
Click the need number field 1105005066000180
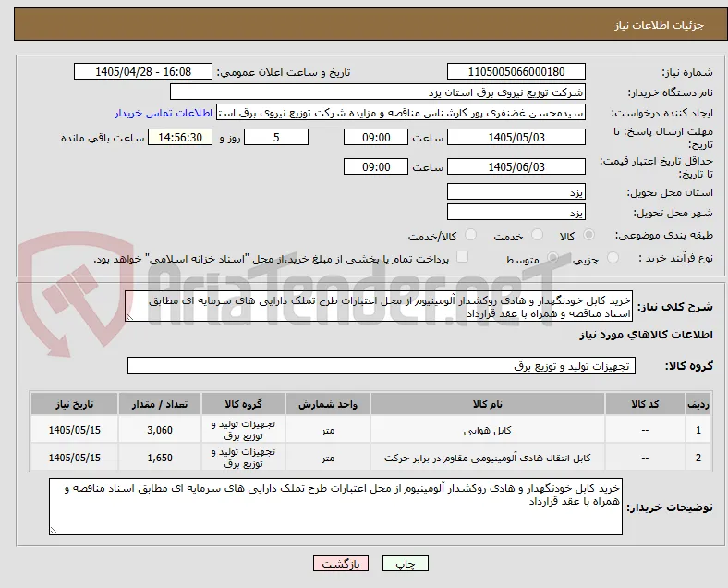pyautogui.click(x=516, y=72)
